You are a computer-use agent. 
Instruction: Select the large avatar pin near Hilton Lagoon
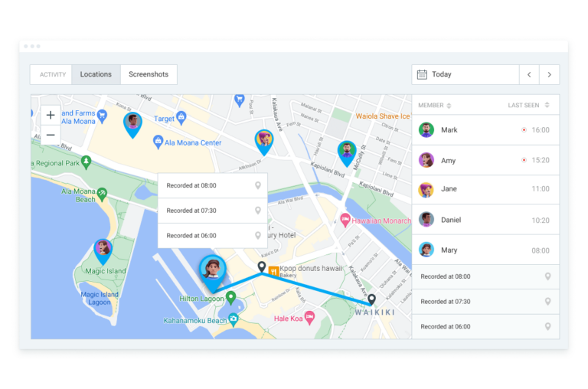[212, 270]
